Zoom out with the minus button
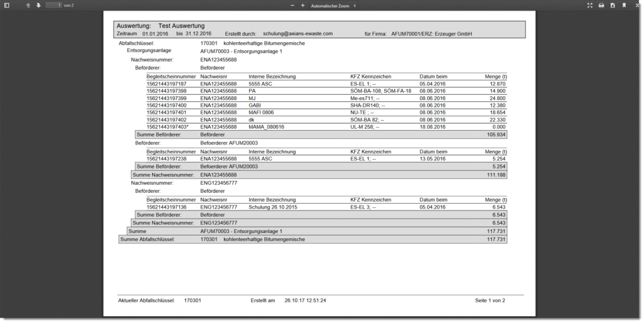 tap(292, 5)
